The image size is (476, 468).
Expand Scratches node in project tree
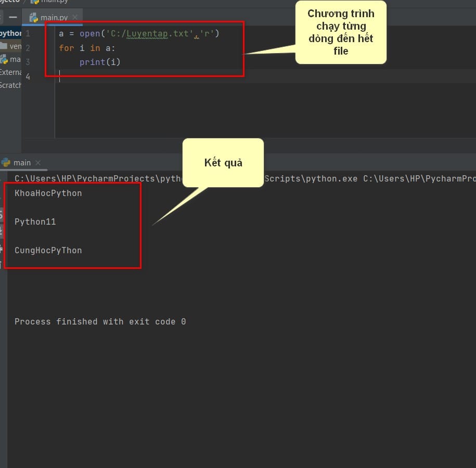coord(10,85)
